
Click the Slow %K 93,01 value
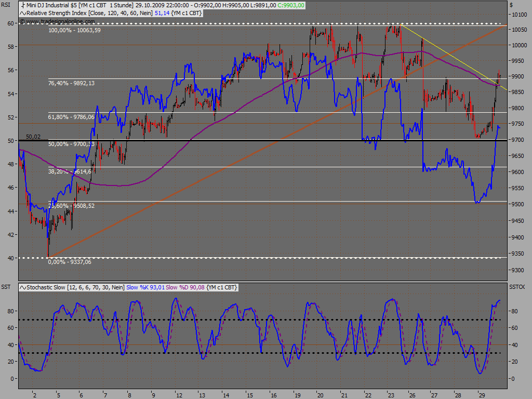coord(145,287)
